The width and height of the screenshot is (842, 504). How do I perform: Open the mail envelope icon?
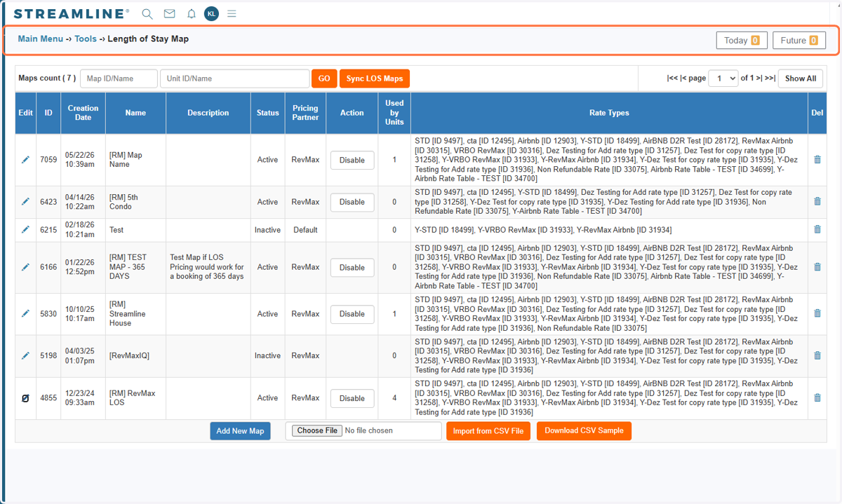coord(169,13)
